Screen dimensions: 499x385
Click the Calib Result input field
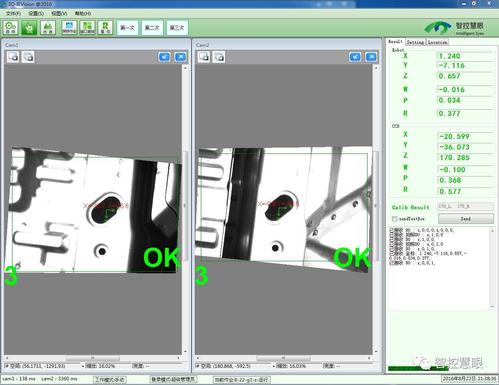coord(465,207)
